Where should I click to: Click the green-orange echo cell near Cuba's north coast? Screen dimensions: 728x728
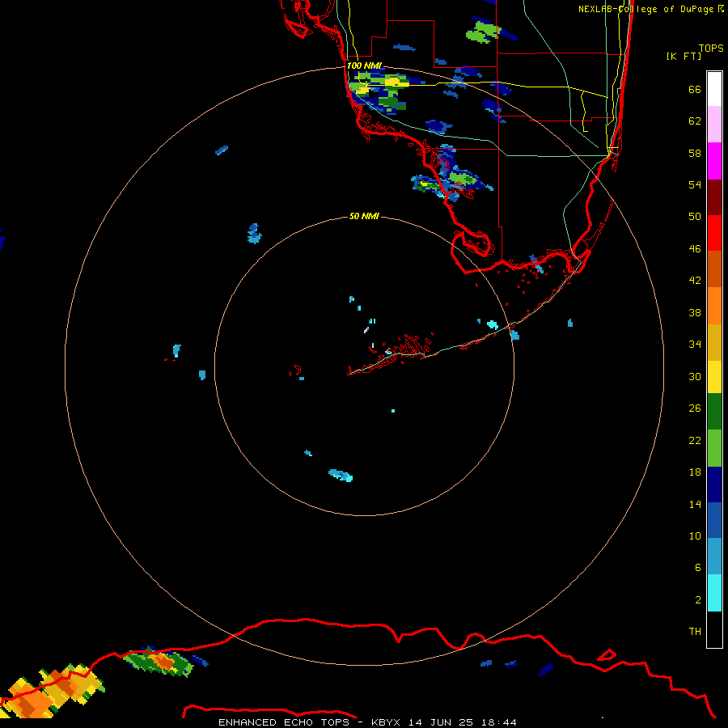159,661
